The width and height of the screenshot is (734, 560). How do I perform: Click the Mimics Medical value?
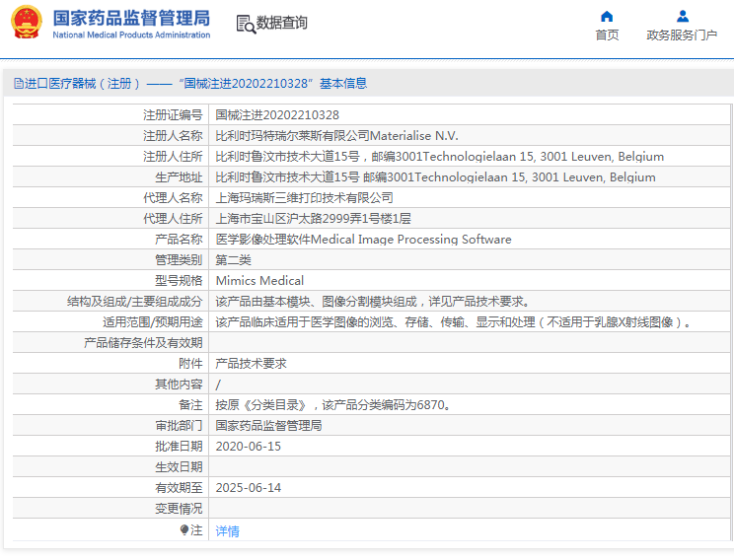click(259, 281)
